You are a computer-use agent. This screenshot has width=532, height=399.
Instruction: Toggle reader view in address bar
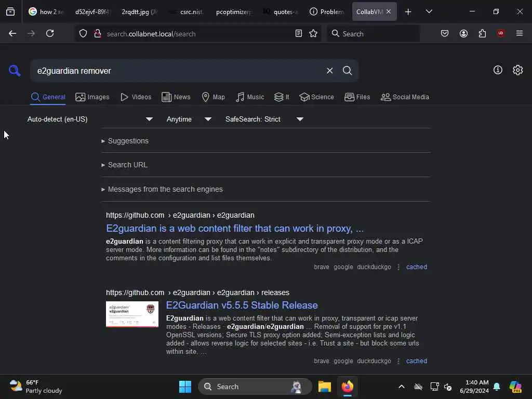pyautogui.click(x=299, y=34)
